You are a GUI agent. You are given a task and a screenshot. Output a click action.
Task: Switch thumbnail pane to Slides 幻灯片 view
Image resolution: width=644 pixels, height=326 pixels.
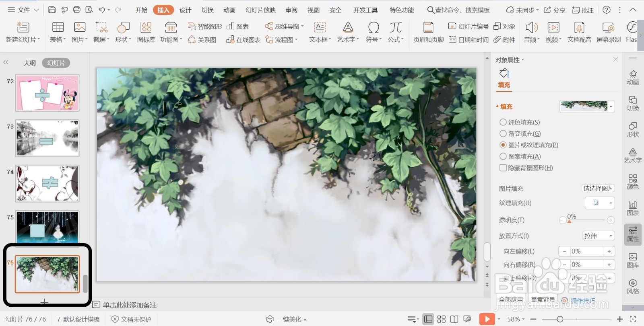point(56,63)
